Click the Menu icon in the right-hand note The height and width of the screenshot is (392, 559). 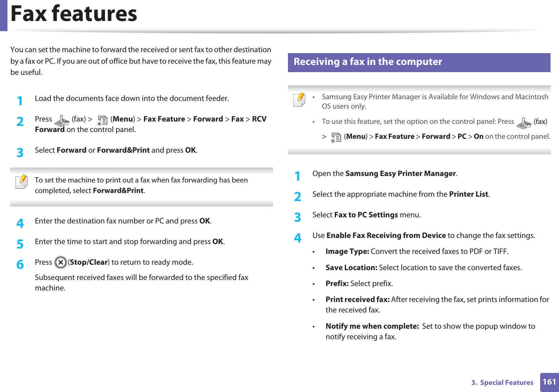point(336,137)
